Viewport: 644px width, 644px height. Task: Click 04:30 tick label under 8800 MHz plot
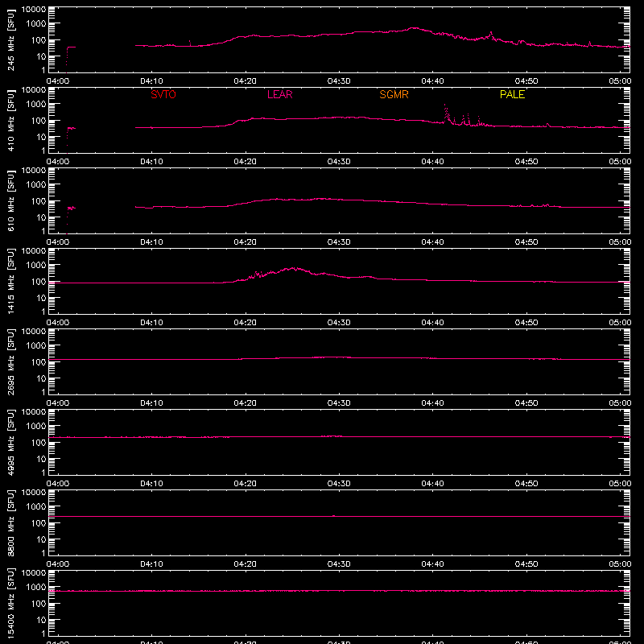click(339, 564)
